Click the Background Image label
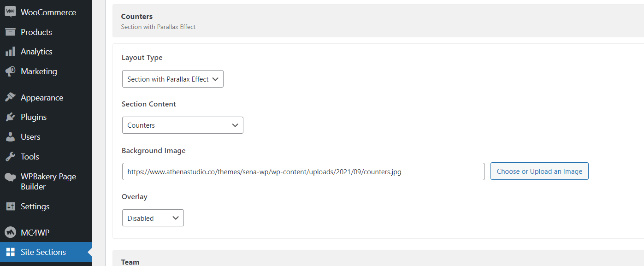The width and height of the screenshot is (644, 266). point(154,151)
